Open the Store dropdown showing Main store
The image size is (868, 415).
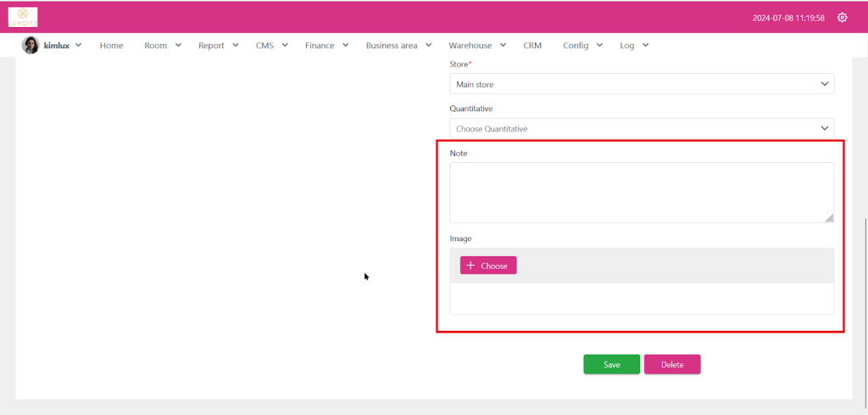641,84
